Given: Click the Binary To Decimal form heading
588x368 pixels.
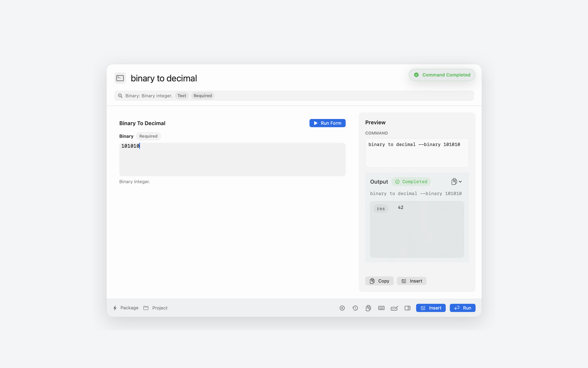Looking at the screenshot, I should [142, 123].
